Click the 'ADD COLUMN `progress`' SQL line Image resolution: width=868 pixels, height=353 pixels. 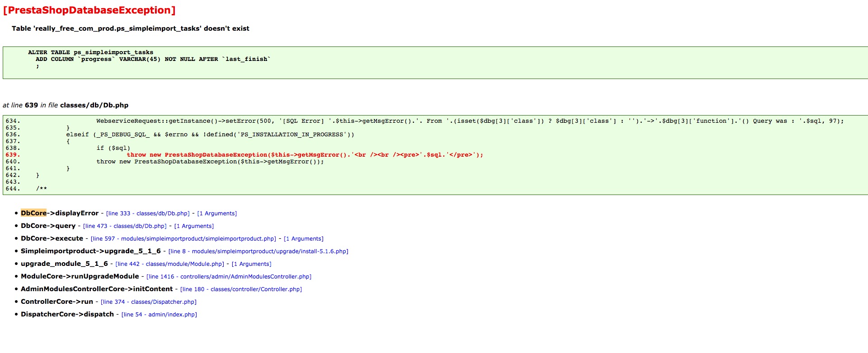point(153,59)
